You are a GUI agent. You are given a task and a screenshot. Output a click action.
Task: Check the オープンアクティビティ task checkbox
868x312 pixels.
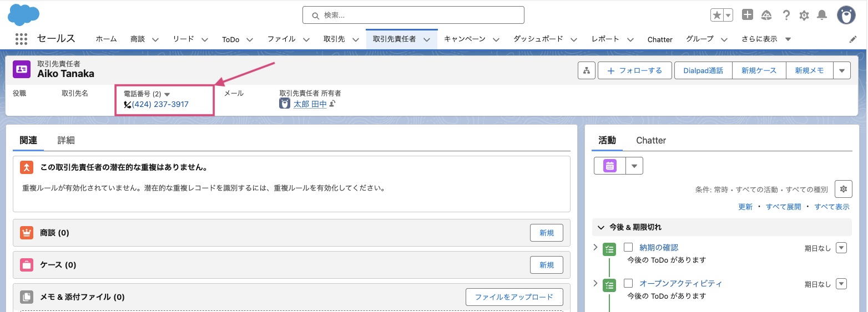tap(628, 283)
